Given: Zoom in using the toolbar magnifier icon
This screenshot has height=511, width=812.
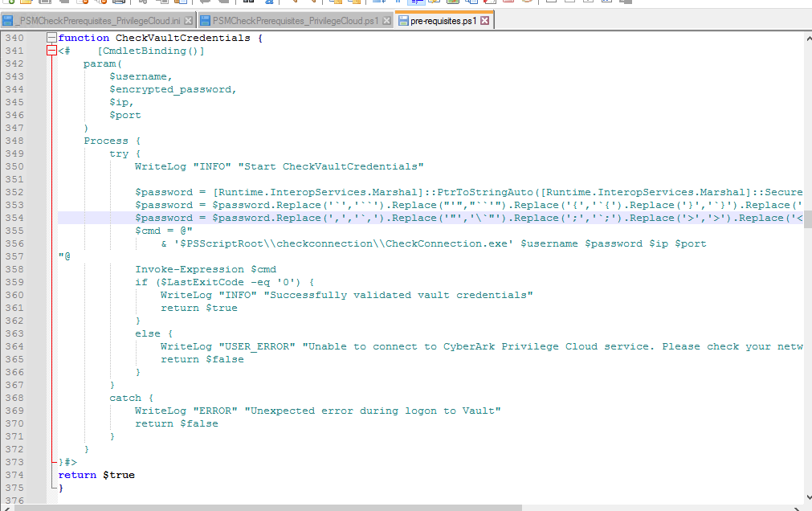Looking at the screenshot, I should click(x=296, y=4).
